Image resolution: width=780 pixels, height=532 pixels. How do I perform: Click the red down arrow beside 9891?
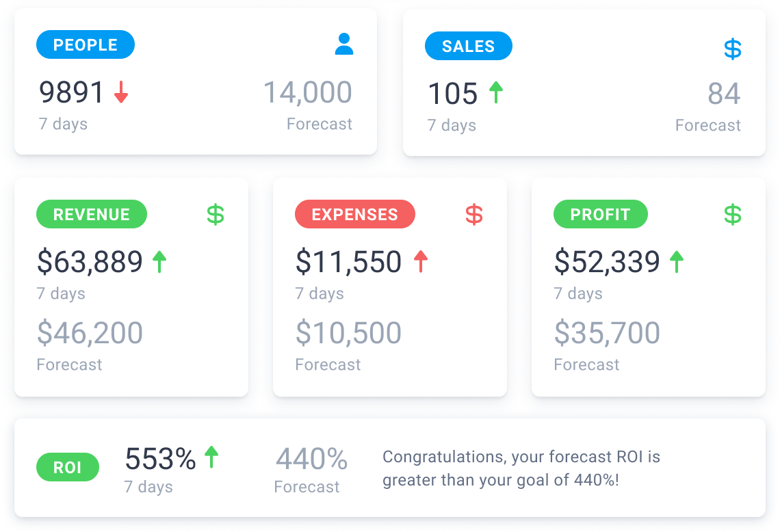tap(121, 92)
